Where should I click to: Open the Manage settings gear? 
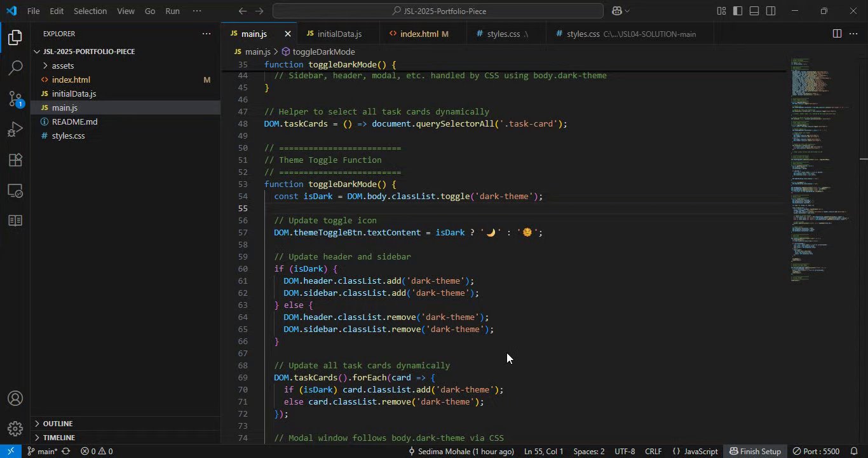pos(15,429)
